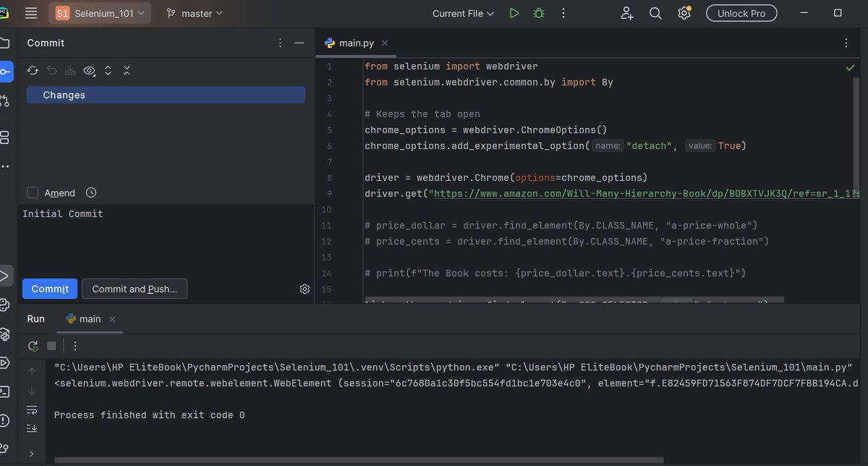Viewport: 868px width, 466px height.
Task: Expand all changes in Commit tree
Action: 109,70
